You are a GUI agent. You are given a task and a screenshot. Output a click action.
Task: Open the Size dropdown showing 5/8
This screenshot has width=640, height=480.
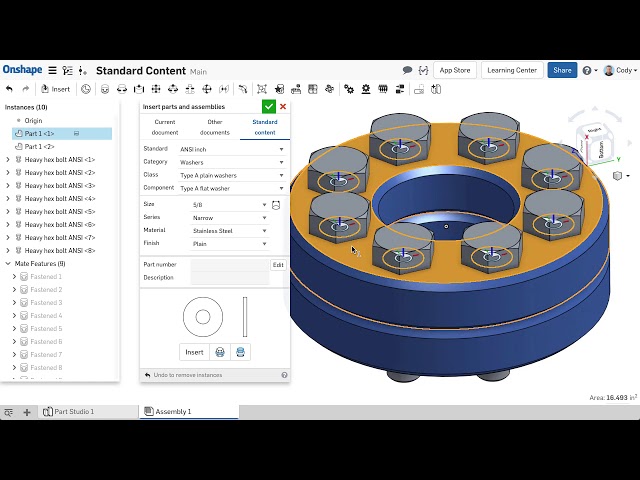pyautogui.click(x=229, y=205)
